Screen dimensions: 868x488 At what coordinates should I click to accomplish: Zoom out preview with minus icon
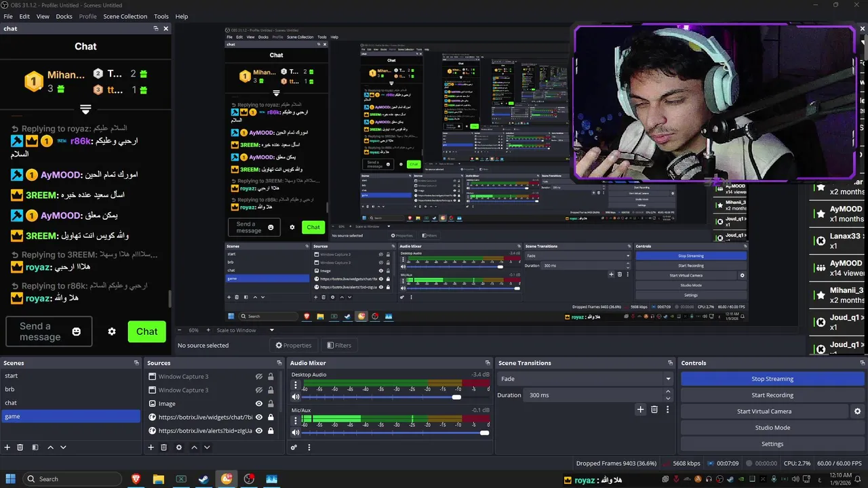179,330
